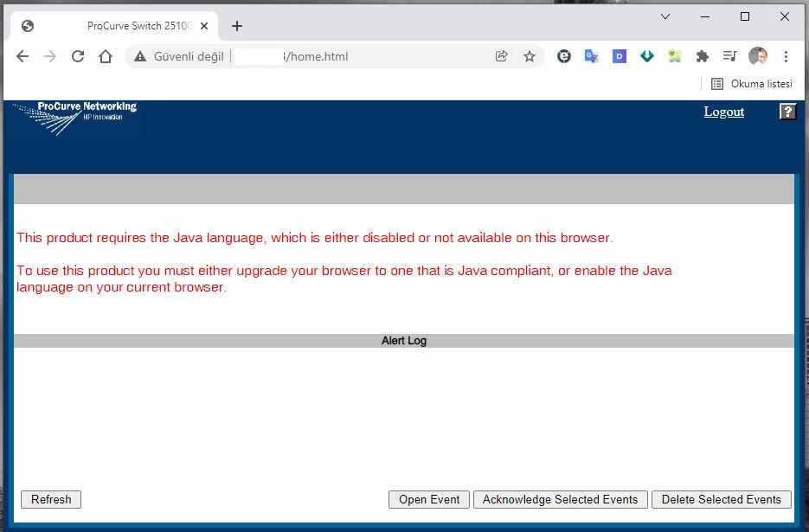Bookmark this page with the star icon
This screenshot has height=532, width=809.
[530, 56]
